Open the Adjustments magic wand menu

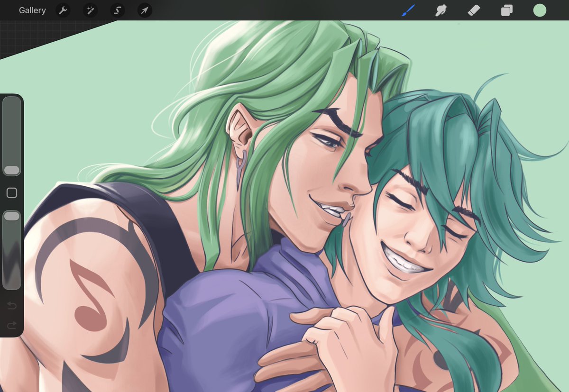pyautogui.click(x=90, y=10)
